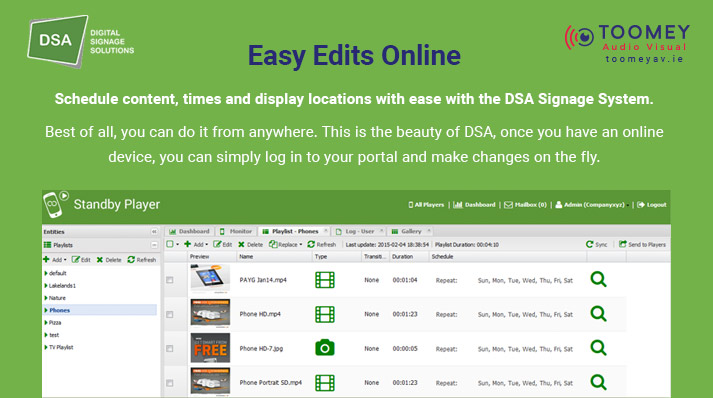The width and height of the screenshot is (713, 398).
Task: Open Add dropdown in Entities sidebar
Action: click(x=55, y=260)
